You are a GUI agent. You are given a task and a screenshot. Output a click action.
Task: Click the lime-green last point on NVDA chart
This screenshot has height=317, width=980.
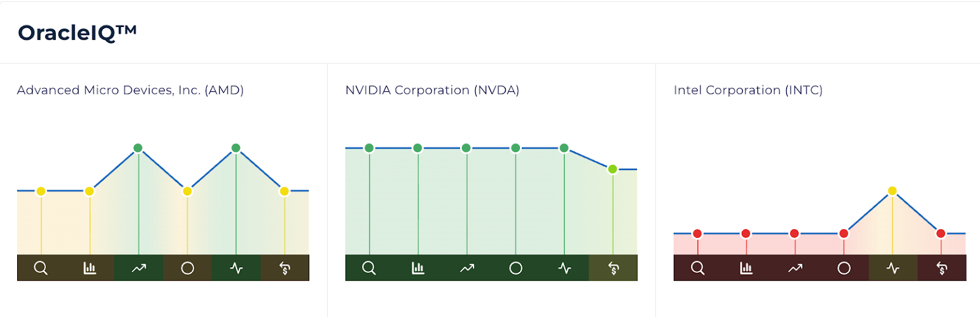click(612, 169)
